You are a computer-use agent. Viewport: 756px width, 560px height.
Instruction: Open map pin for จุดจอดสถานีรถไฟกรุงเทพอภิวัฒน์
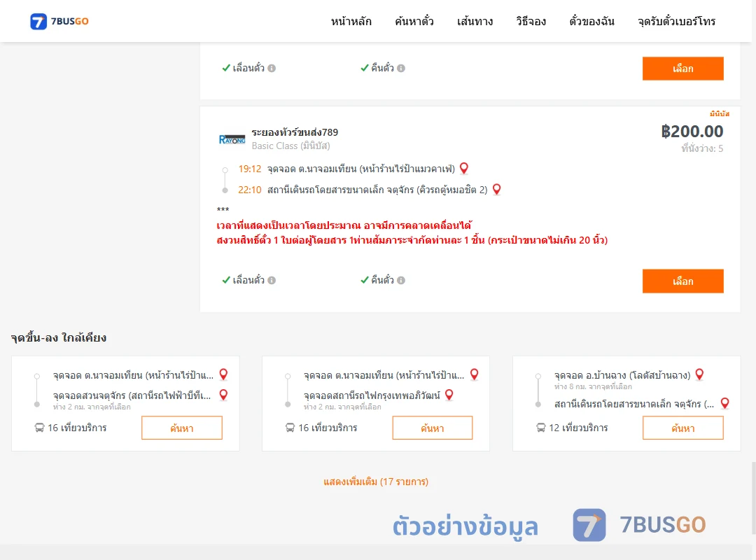pyautogui.click(x=449, y=395)
